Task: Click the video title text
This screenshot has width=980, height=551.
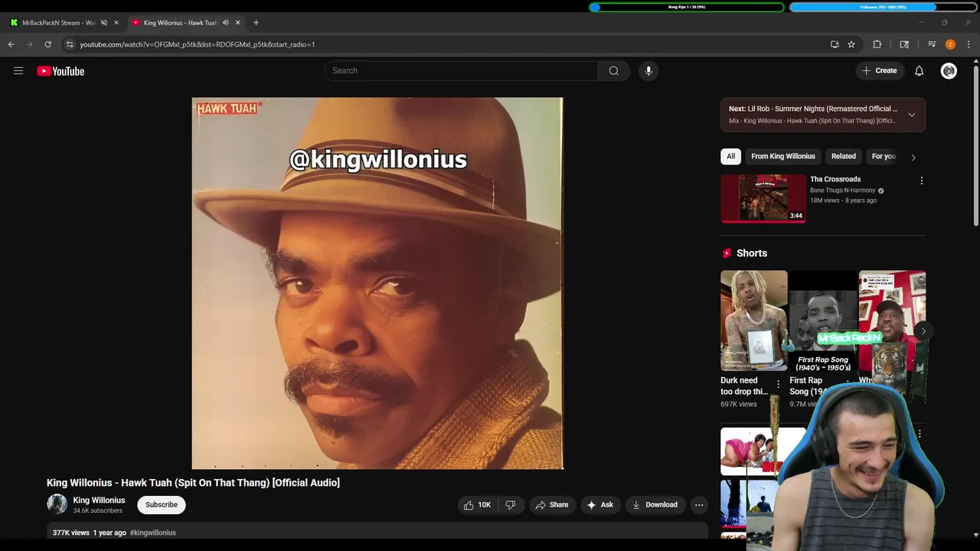Action: (193, 483)
